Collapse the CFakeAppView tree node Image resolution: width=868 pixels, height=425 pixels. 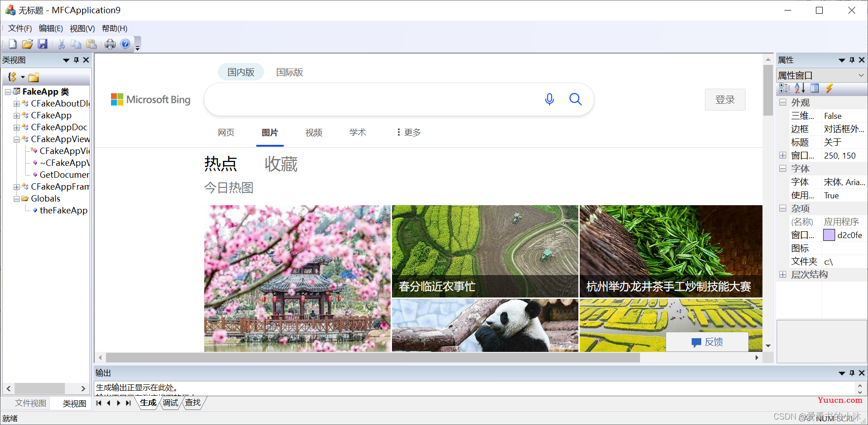16,139
